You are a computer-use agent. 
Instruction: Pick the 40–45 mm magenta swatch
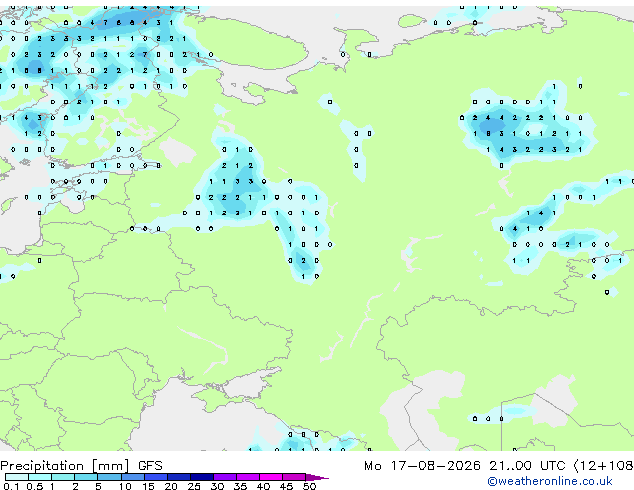click(271, 477)
